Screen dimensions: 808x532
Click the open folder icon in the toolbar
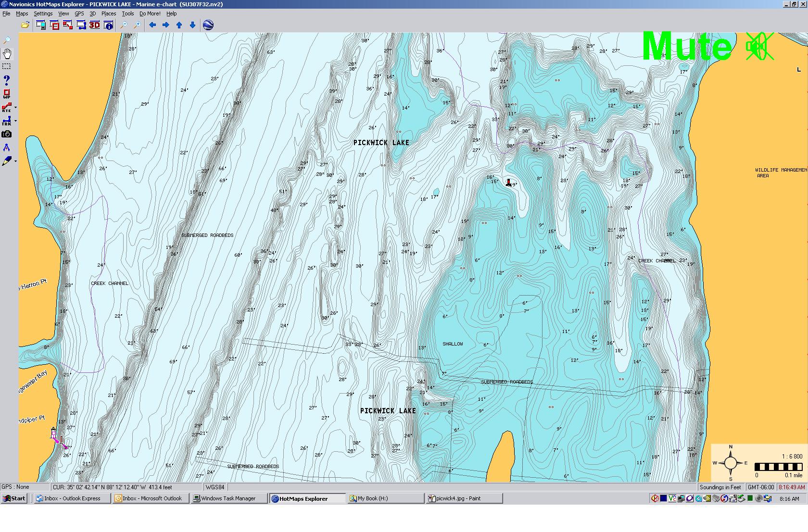(x=25, y=25)
